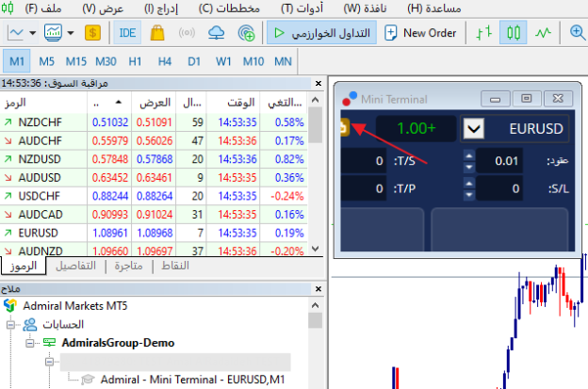Sort by the العرض ask column header
Screen dimensions: 588x389
point(154,103)
